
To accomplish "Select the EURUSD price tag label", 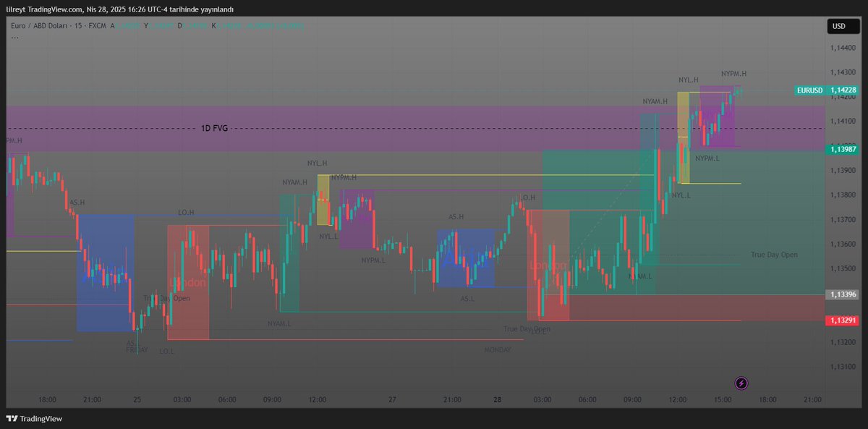I will (809, 90).
